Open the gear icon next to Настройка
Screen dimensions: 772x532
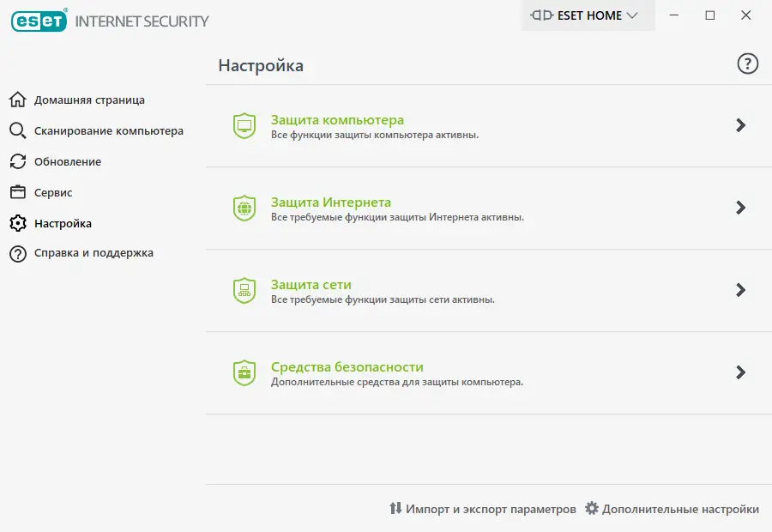20,222
